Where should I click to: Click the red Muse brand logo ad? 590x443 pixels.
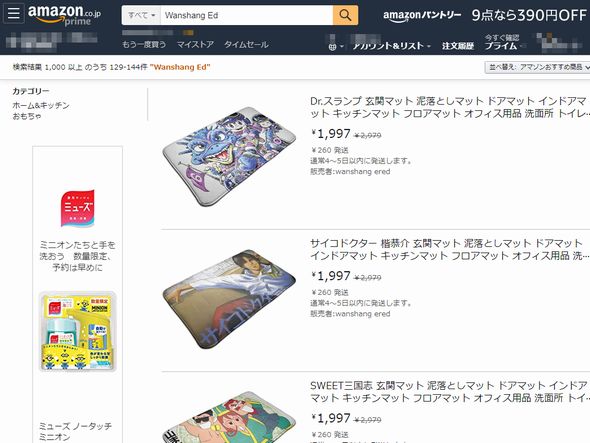point(78,208)
